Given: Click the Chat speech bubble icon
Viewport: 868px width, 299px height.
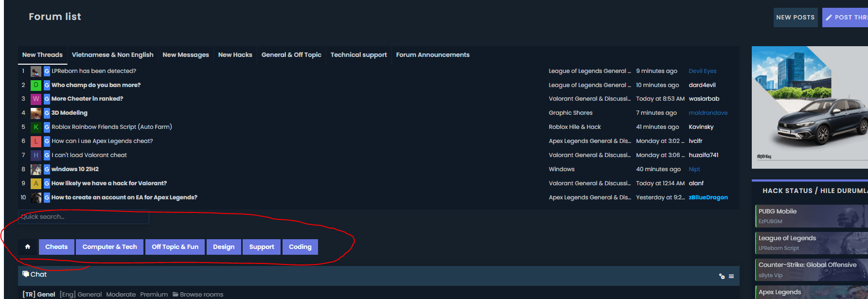Looking at the screenshot, I should [26, 274].
